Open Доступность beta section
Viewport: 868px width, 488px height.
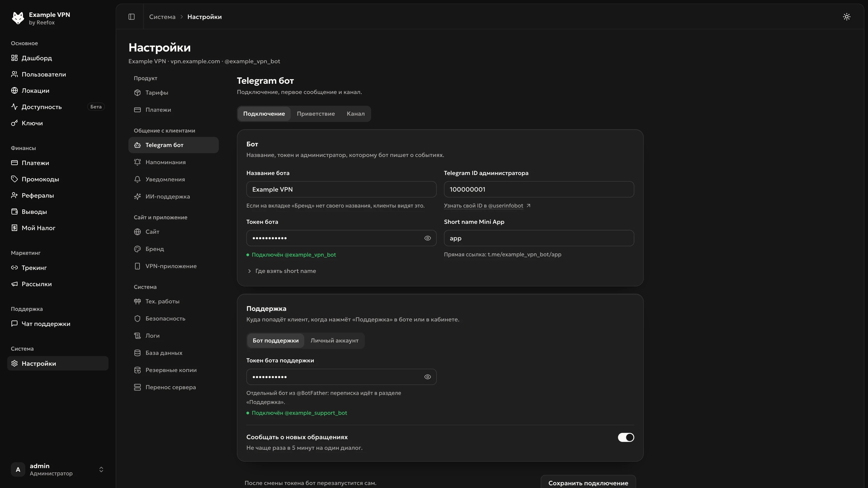(x=58, y=107)
